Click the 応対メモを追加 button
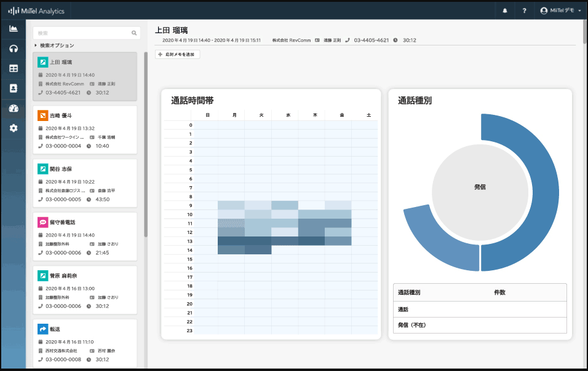 [177, 54]
